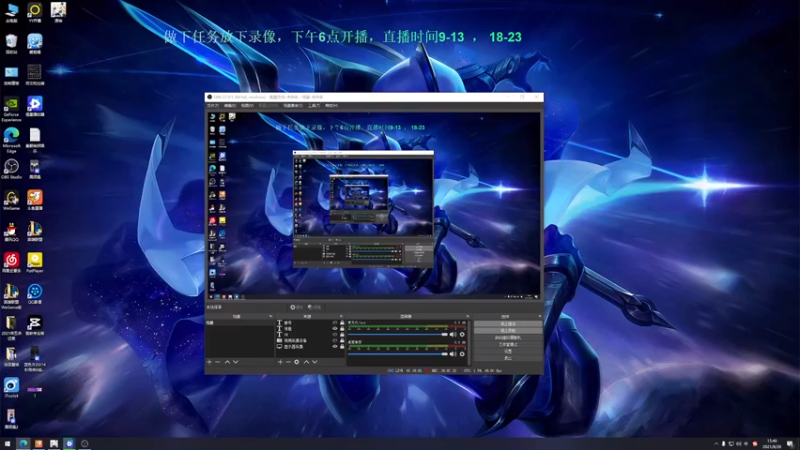Viewport: 800px width, 450px height.
Task: Open Scene Collection (场景集合) menu
Action: [x=293, y=106]
